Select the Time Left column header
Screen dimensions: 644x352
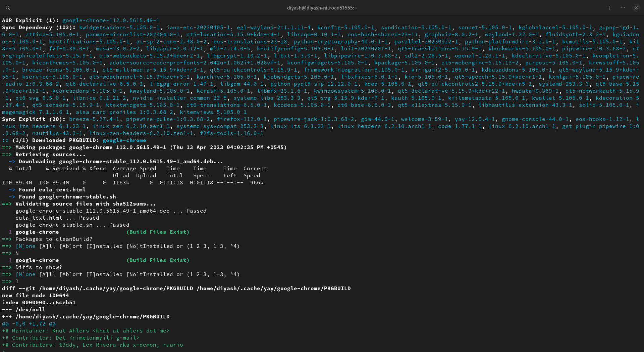click(x=230, y=172)
